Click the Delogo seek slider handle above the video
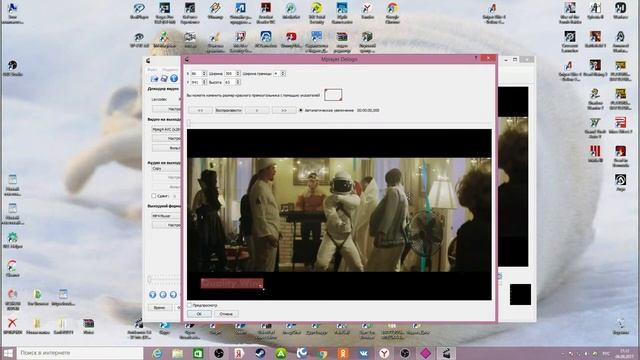The height and width of the screenshot is (360, 640). click(x=189, y=122)
